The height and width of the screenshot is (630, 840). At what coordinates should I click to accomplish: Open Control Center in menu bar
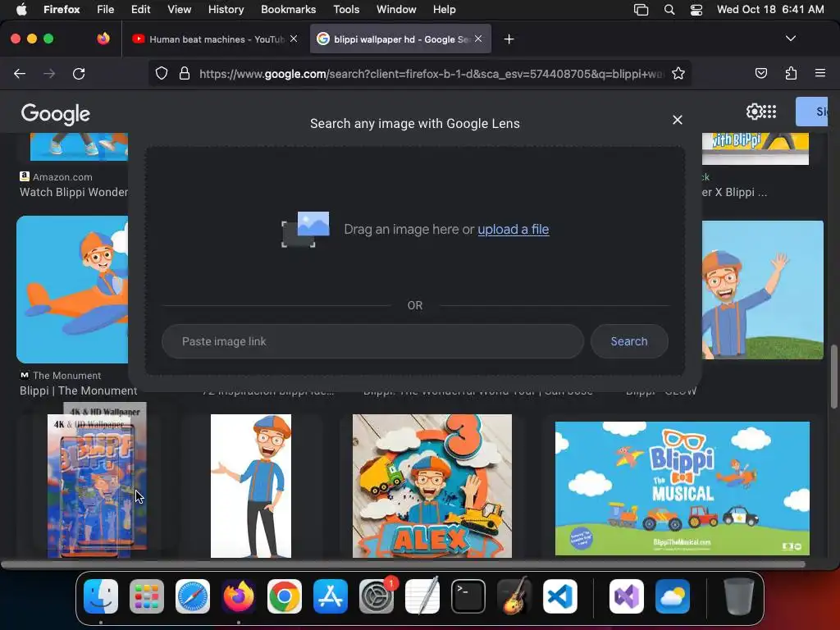696,9
